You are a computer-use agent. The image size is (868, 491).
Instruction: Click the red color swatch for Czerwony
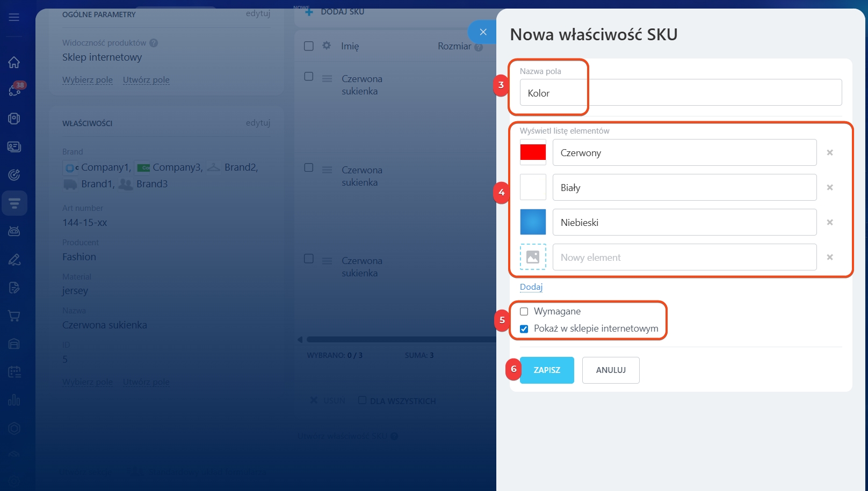pos(533,152)
